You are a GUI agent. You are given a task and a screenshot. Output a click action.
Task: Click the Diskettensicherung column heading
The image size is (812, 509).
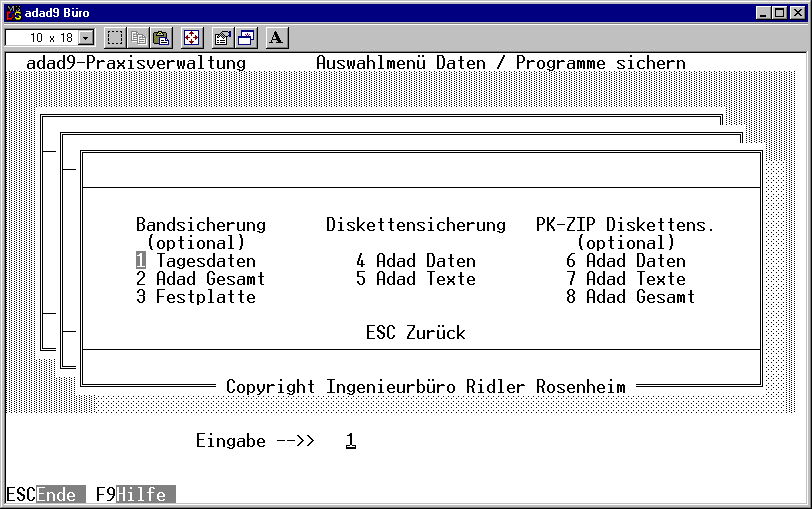(x=416, y=225)
